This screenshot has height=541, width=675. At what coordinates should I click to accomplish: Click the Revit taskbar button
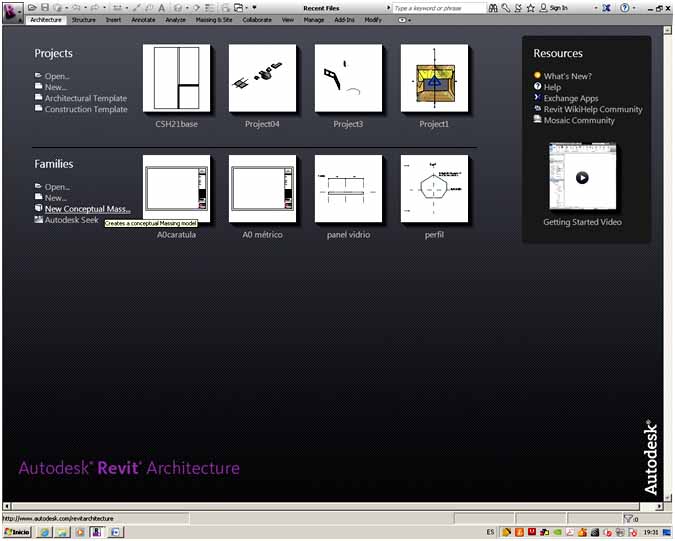pos(97,532)
